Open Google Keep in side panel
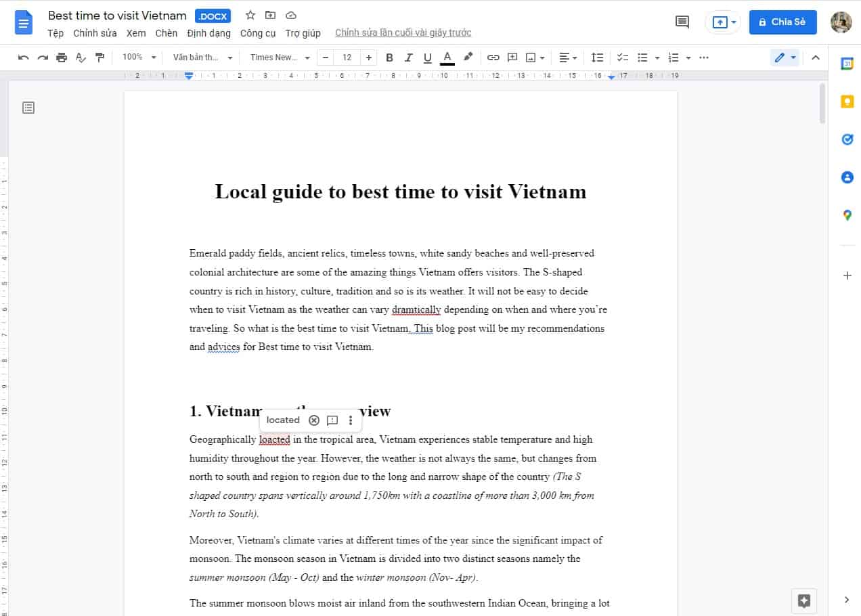This screenshot has width=861, height=616. (x=847, y=102)
